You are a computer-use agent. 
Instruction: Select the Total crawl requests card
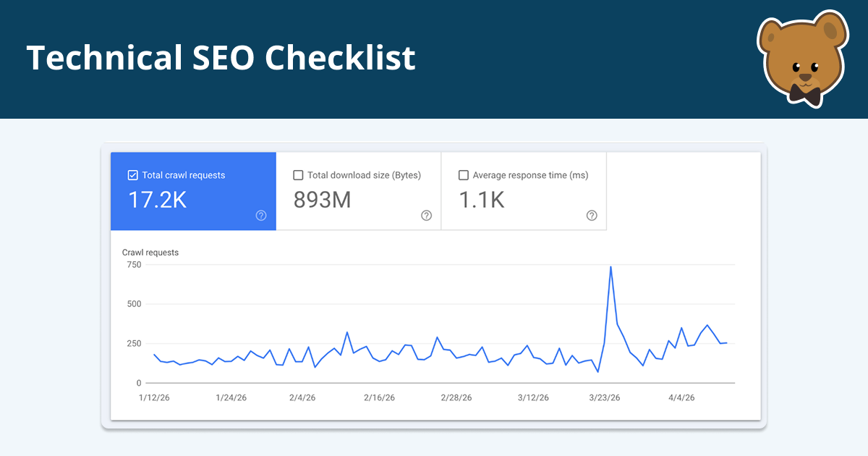[193, 191]
